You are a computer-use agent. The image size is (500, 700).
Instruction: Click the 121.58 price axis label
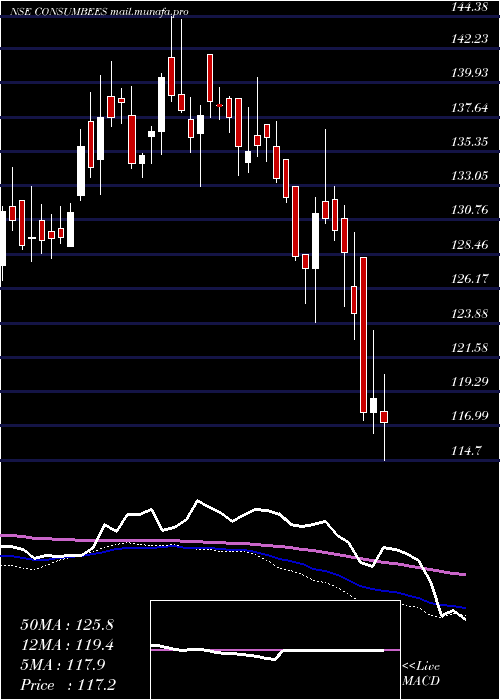[x=470, y=347]
